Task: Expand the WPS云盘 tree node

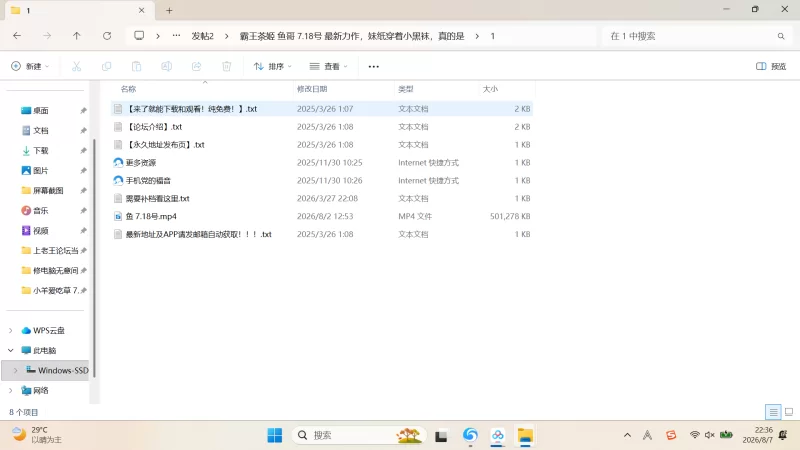Action: point(11,331)
